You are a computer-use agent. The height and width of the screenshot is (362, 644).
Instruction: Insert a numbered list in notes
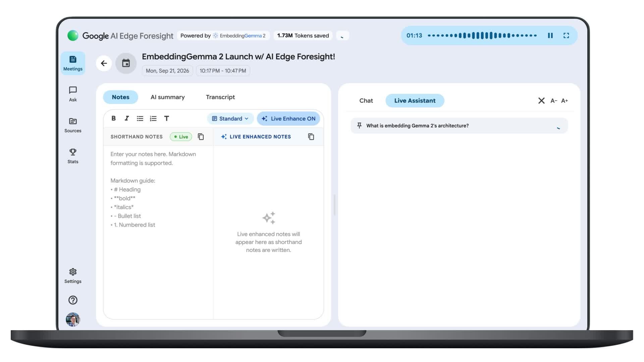coord(153,118)
